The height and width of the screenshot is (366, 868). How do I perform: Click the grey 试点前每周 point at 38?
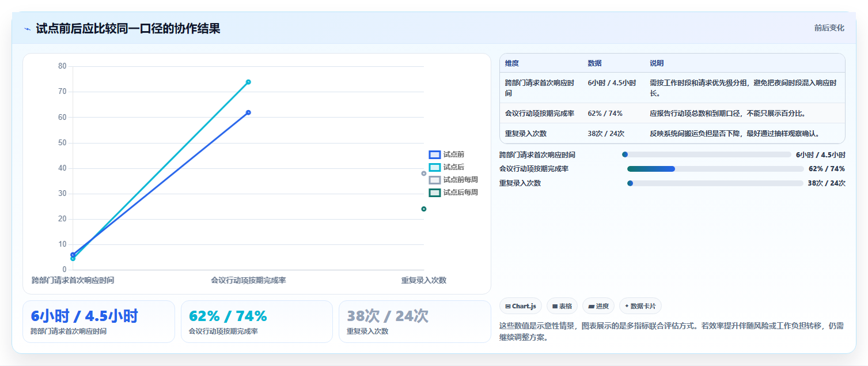[424, 173]
